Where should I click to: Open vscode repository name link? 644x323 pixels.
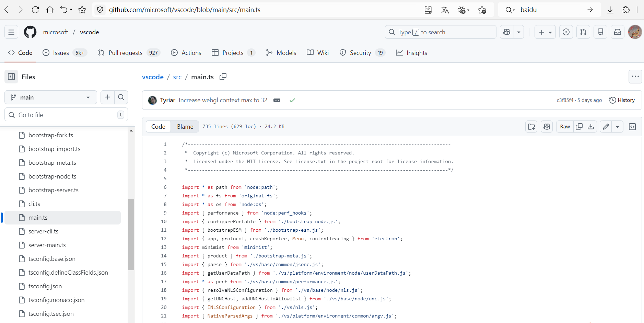pyautogui.click(x=89, y=32)
